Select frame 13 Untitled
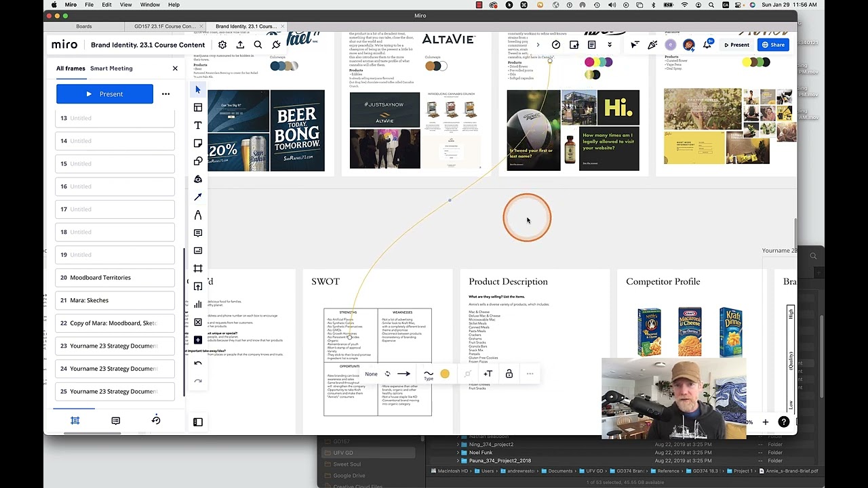Viewport: 868px width, 488px height. tap(115, 118)
